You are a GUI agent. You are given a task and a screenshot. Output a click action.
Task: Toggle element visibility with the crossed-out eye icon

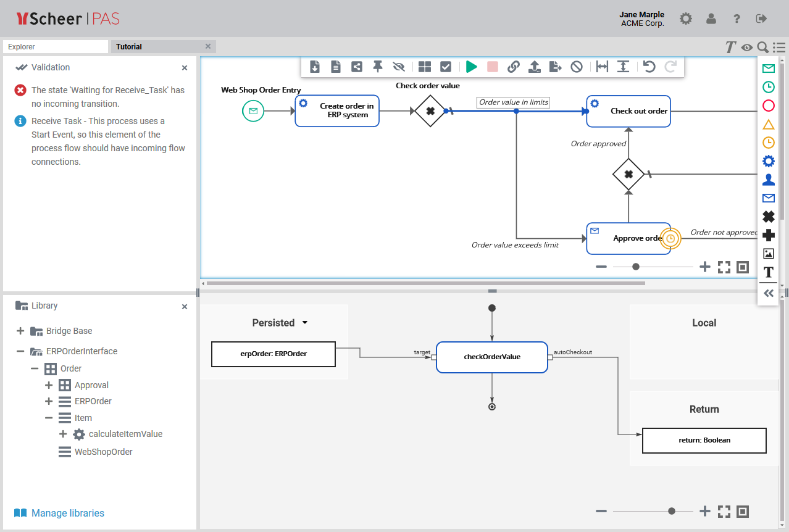coord(398,67)
